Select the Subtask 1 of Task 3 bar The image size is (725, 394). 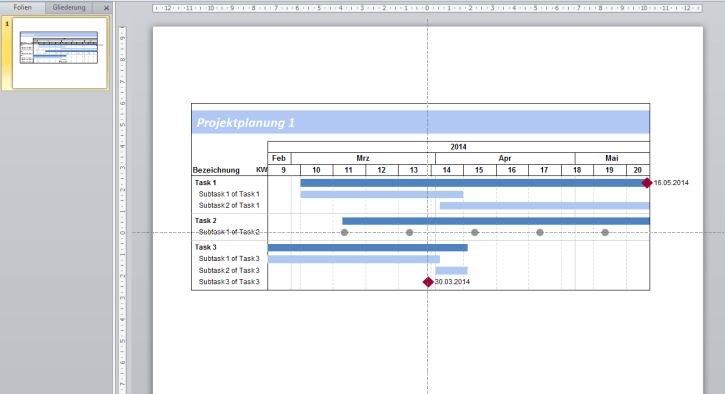[x=354, y=259]
